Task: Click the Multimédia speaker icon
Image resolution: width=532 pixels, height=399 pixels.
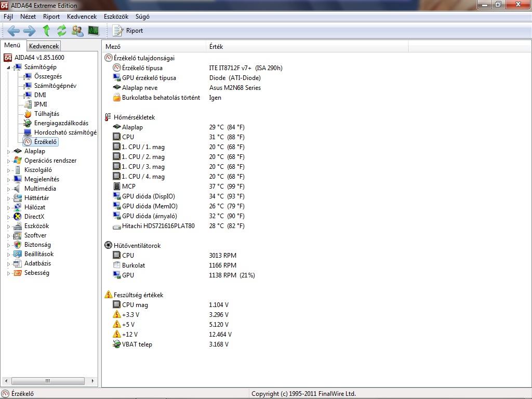Action: pos(17,189)
